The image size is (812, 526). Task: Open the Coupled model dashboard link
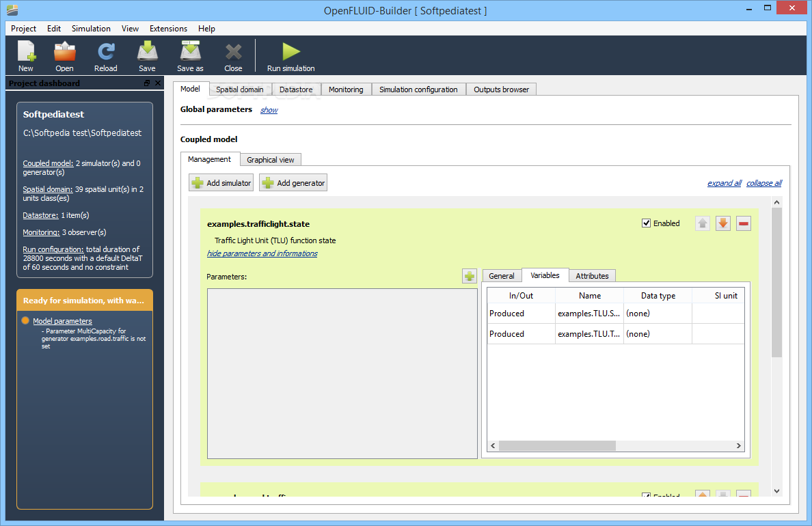tap(48, 163)
